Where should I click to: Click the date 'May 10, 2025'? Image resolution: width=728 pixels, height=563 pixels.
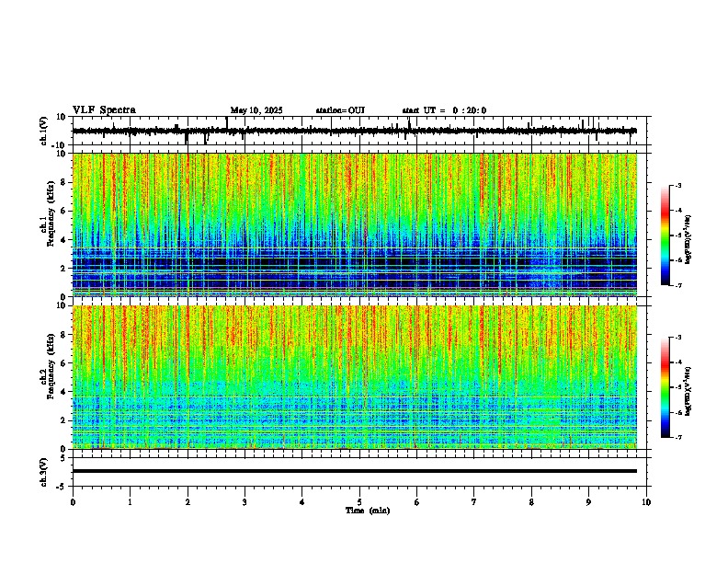[256, 110]
